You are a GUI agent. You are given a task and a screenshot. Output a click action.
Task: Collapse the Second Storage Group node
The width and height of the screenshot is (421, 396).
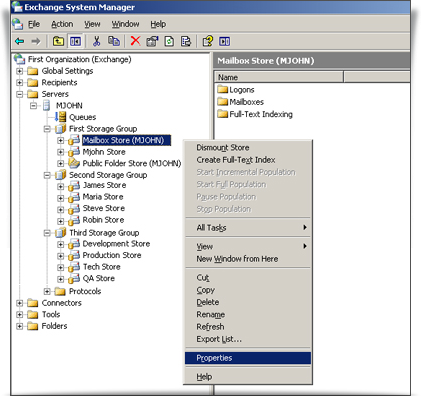[47, 175]
